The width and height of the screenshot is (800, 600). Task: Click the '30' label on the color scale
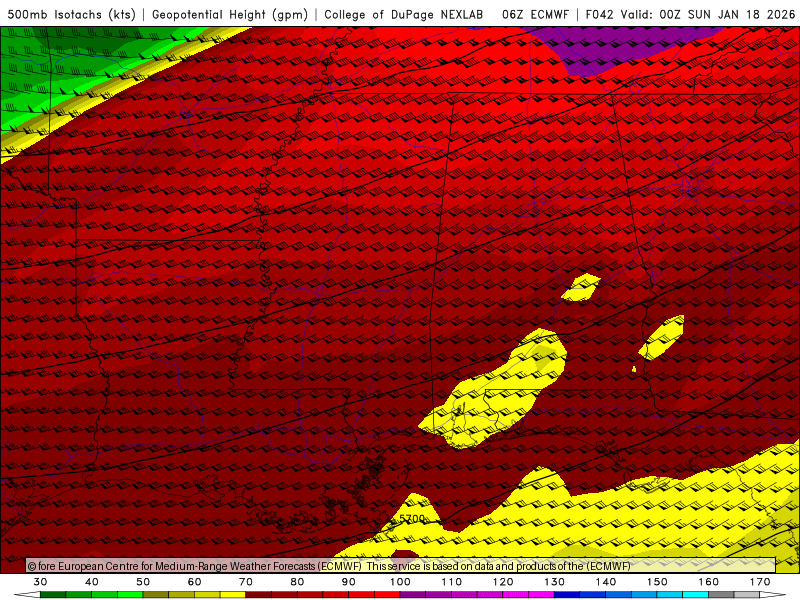click(40, 582)
